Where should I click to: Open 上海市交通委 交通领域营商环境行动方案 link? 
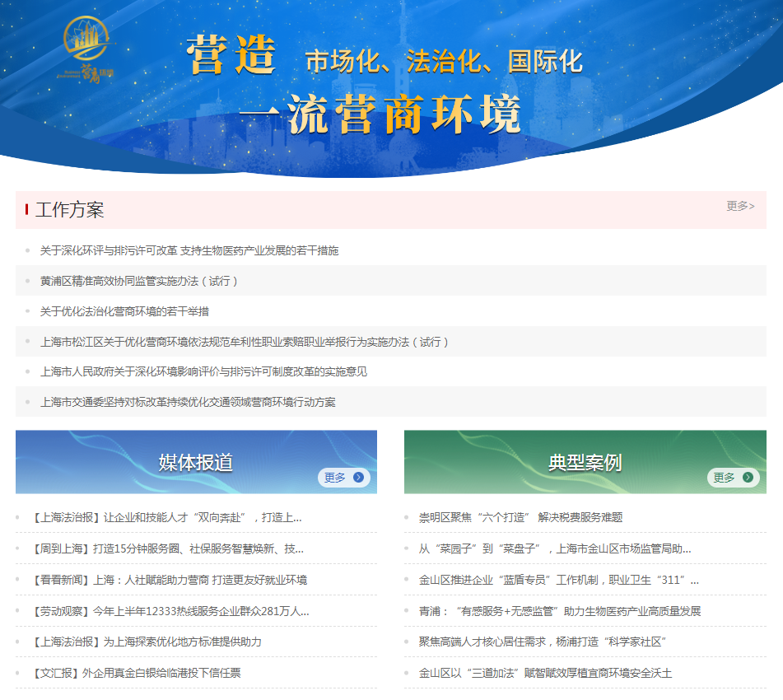click(188, 402)
